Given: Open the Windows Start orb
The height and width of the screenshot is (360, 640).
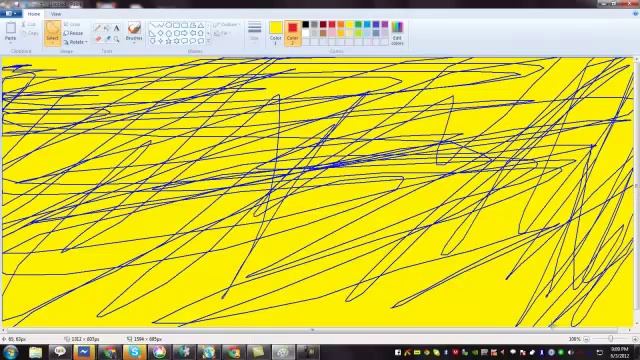Looking at the screenshot, I should (x=10, y=352).
